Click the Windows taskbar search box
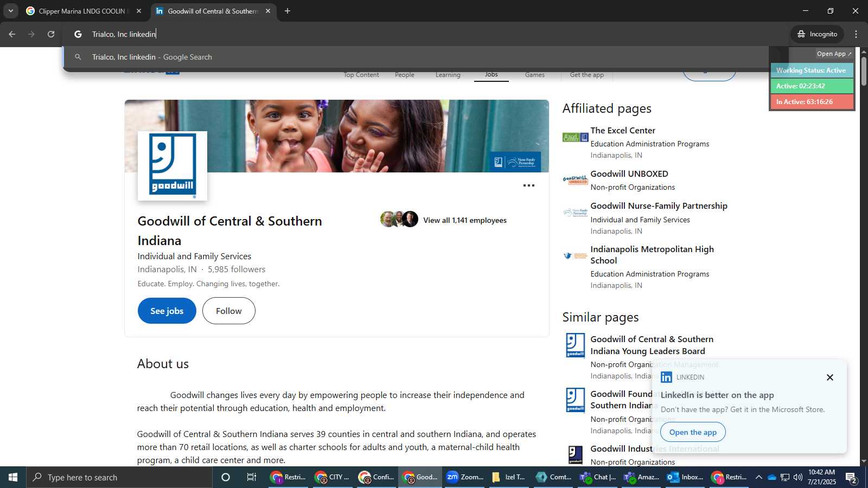The image size is (868, 488). (119, 477)
